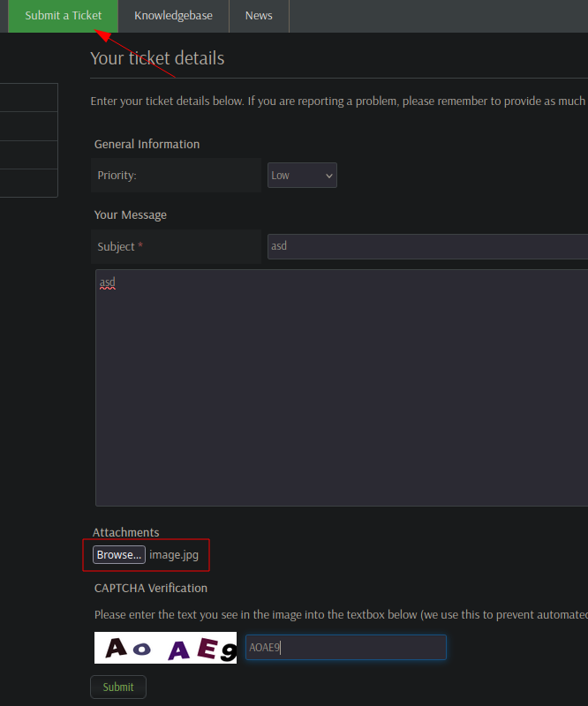Click the attached image.jpg file name
The image size is (588, 706).
[x=174, y=555]
